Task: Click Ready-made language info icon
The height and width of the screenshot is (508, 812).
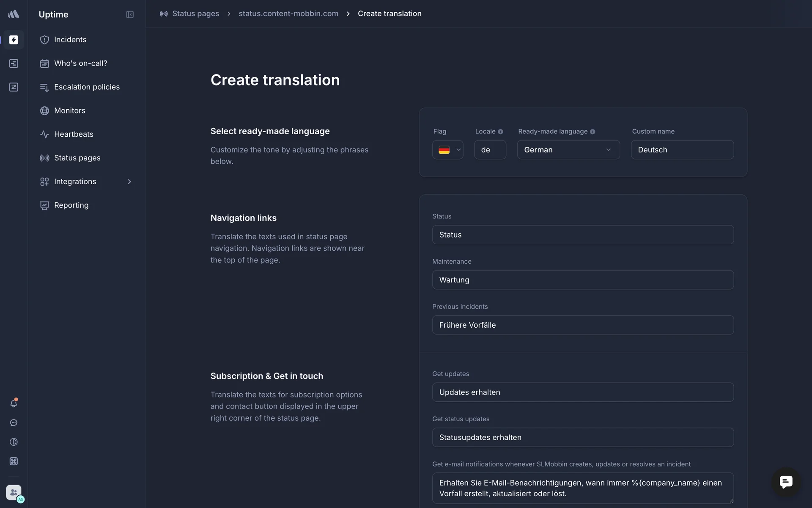Action: (593, 132)
